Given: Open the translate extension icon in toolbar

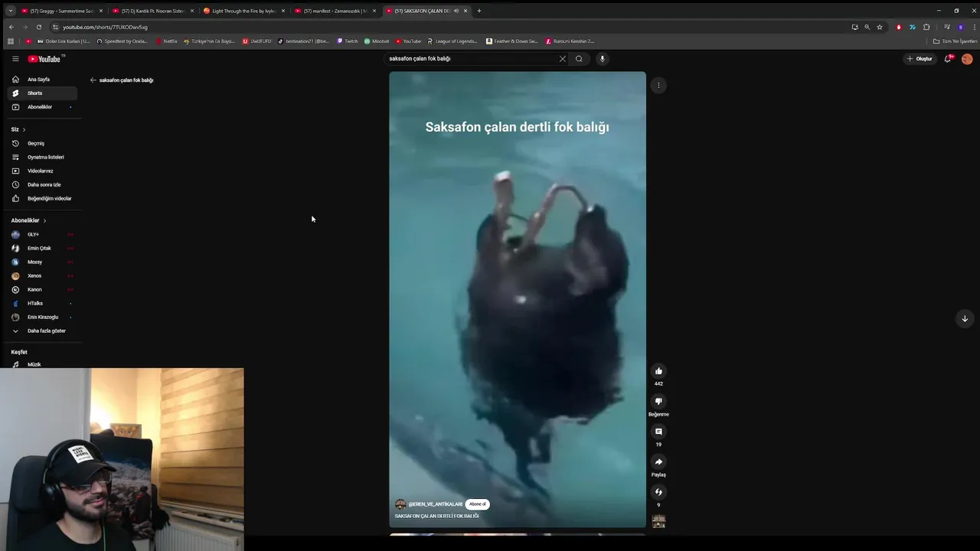Looking at the screenshot, I should [913, 27].
